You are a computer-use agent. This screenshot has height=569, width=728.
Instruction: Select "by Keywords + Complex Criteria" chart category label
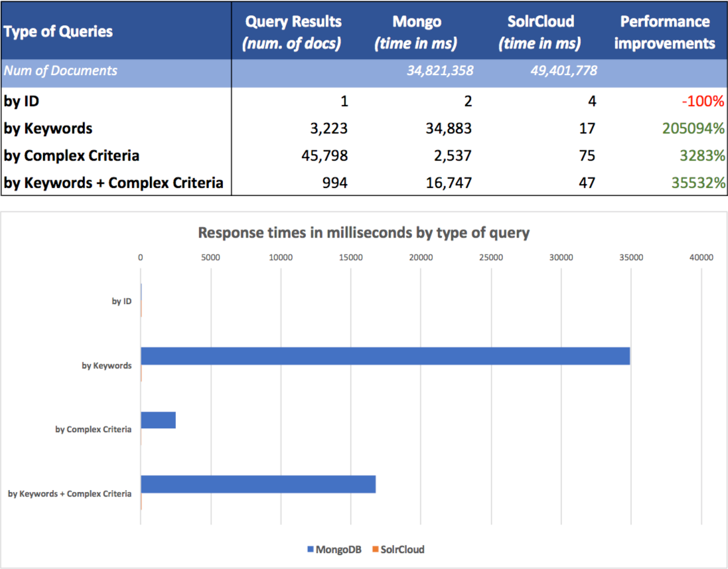pos(70,494)
